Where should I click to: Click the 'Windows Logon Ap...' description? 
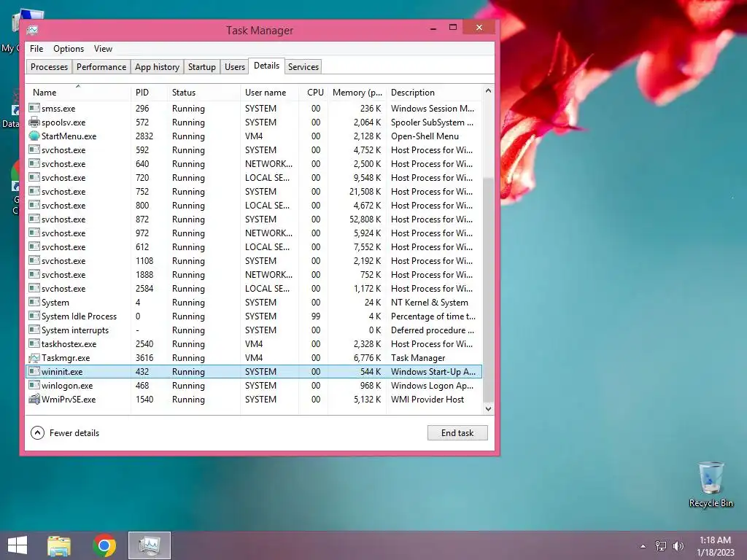tap(432, 385)
